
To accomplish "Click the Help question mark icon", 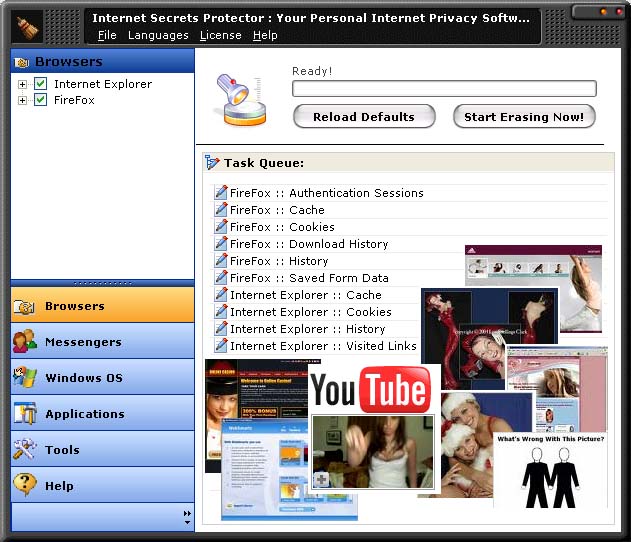I will coord(25,485).
